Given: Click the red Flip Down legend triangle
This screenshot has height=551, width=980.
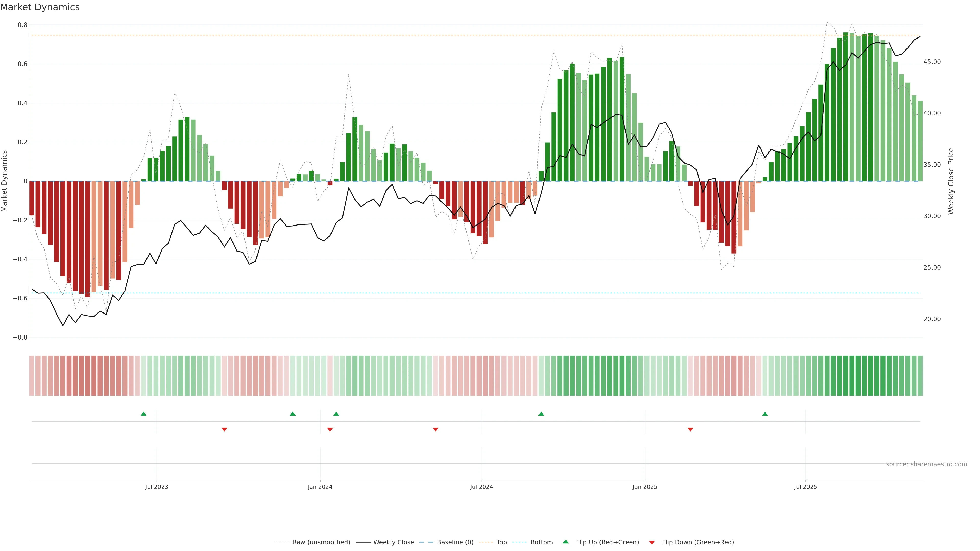Looking at the screenshot, I should point(652,542).
